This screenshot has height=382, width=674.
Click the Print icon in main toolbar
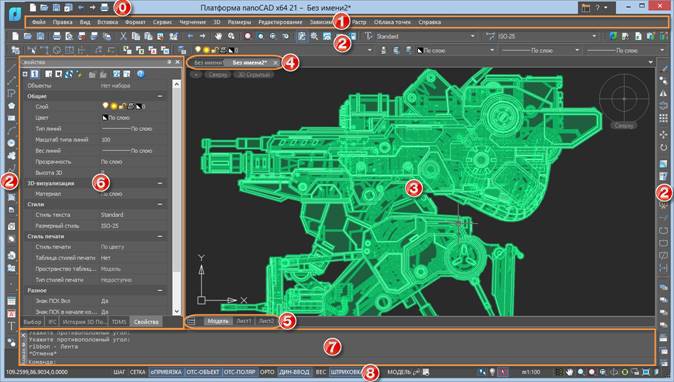[57, 37]
